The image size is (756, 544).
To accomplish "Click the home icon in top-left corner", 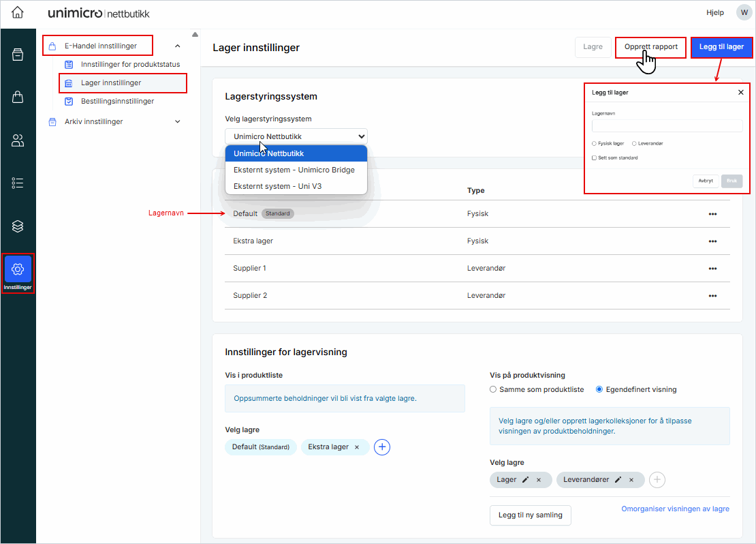I will [18, 13].
